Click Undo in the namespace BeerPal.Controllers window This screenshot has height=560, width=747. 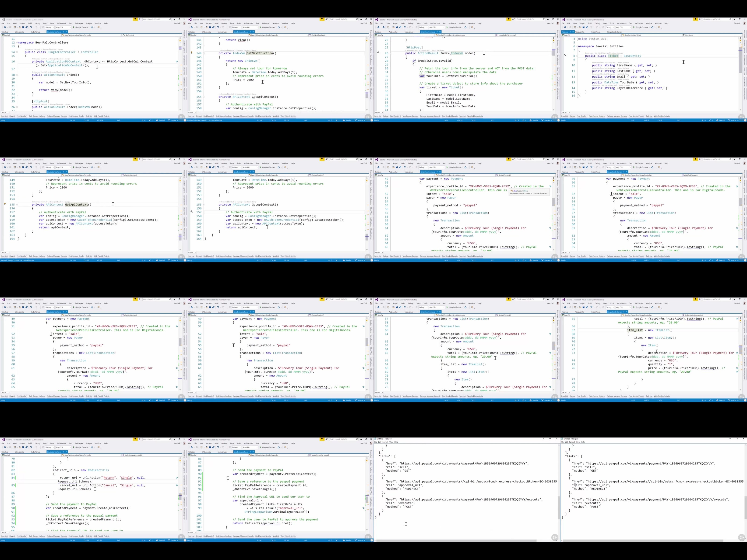coord(31,27)
